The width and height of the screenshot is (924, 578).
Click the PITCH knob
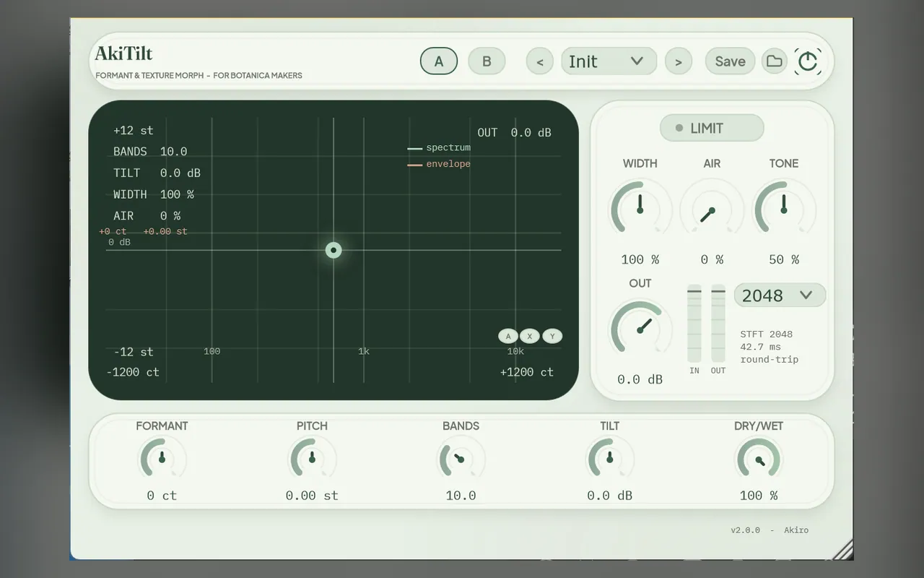pos(312,458)
